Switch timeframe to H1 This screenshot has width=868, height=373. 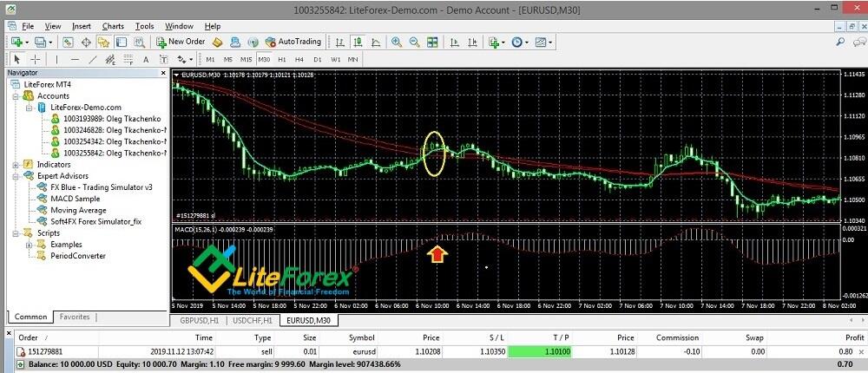tap(282, 59)
